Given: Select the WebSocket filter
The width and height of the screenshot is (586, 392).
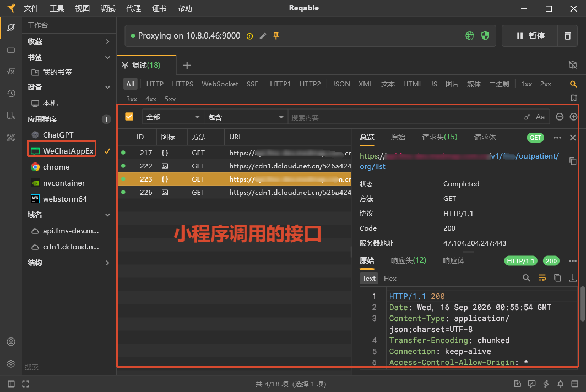Looking at the screenshot, I should pos(220,84).
